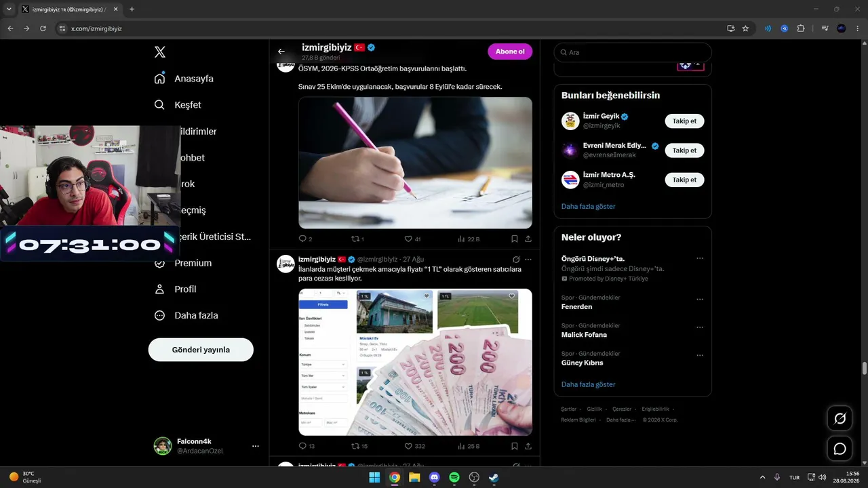Show more trends under Neler oluyor?
This screenshot has width=868, height=488.
coord(589,384)
